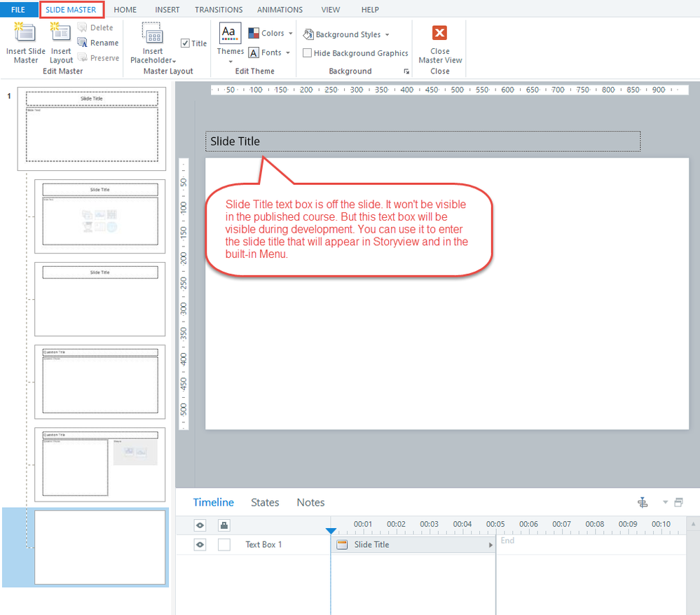Viewport: 700px width, 615px height.
Task: Click the Insert Slide Master icon
Action: 26,33
